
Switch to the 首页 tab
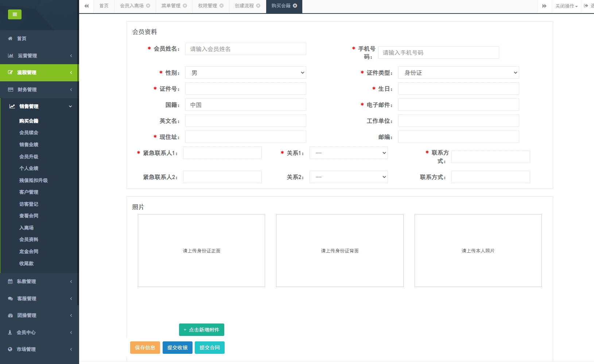pos(104,6)
